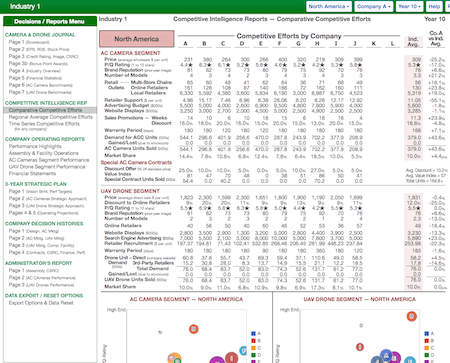Click the Special AC Camera Contracts heading
The width and height of the screenshot is (450, 363).
pos(136,162)
